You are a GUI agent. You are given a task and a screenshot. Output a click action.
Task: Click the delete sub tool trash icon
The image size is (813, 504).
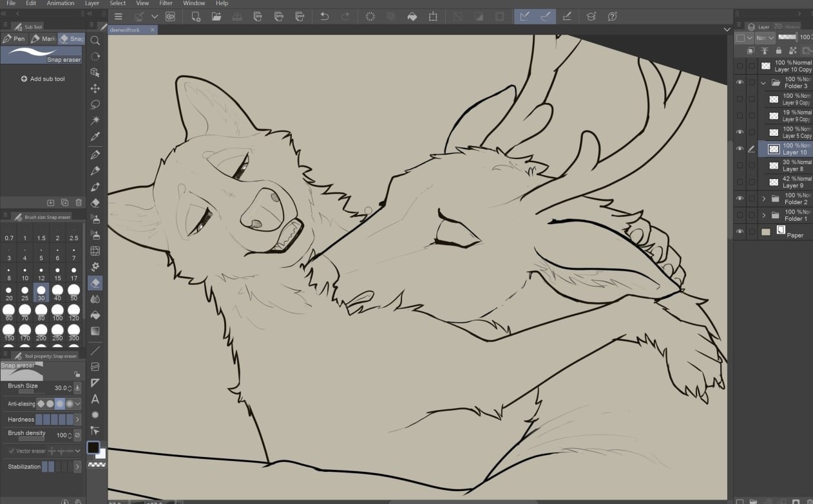tap(79, 203)
